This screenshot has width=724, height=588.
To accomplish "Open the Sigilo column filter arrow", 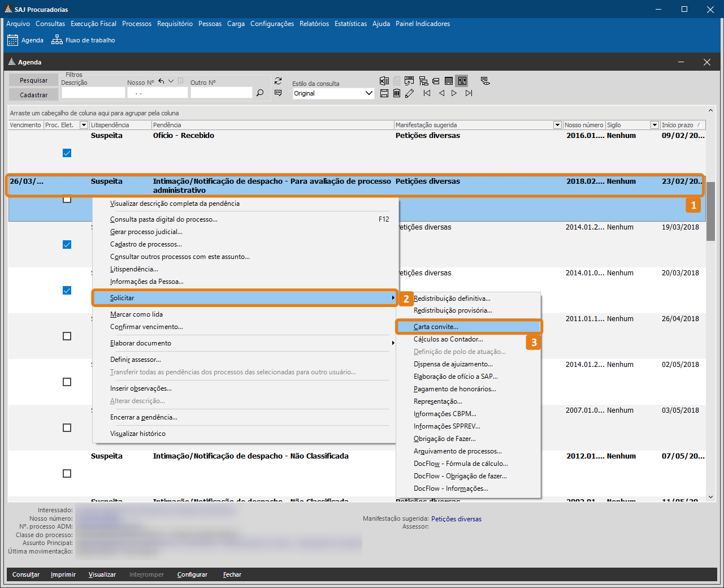I will tap(655, 125).
